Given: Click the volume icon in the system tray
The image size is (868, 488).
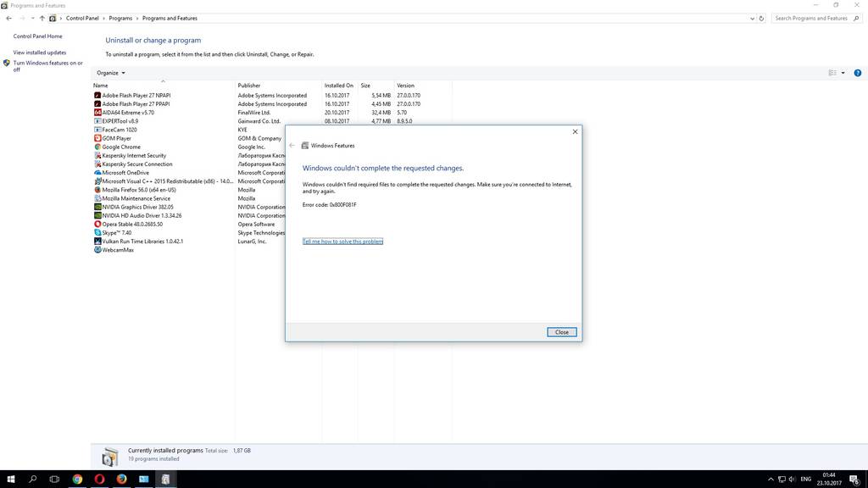Looking at the screenshot, I should click(x=792, y=480).
